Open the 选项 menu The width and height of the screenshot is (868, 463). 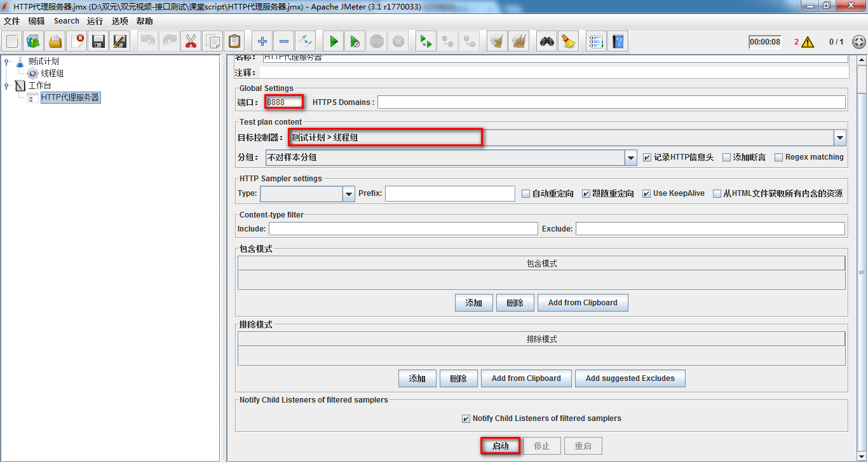click(x=119, y=21)
